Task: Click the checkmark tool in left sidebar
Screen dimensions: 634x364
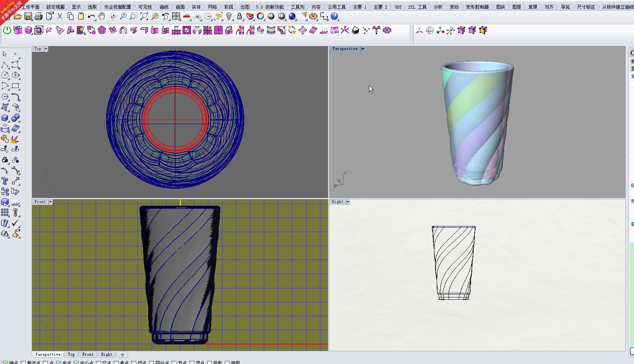Action: (15, 223)
